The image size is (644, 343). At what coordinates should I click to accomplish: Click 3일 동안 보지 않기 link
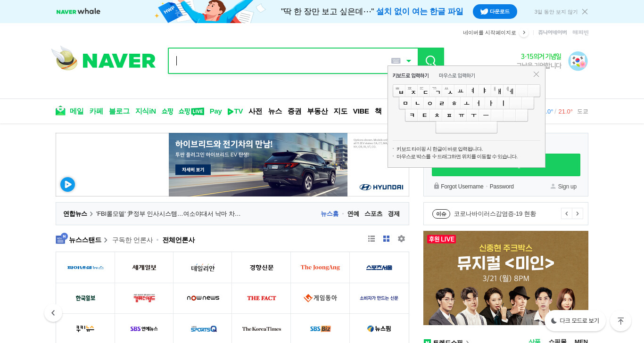[556, 12]
